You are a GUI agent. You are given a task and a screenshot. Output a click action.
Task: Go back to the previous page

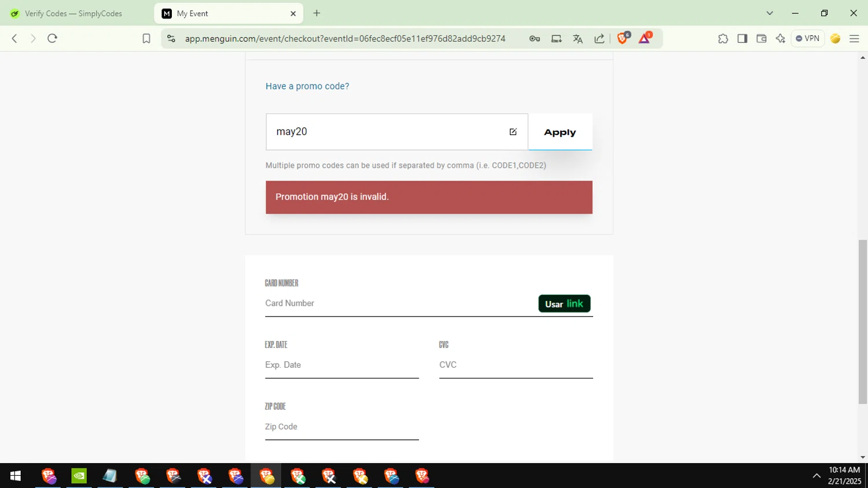coord(14,38)
